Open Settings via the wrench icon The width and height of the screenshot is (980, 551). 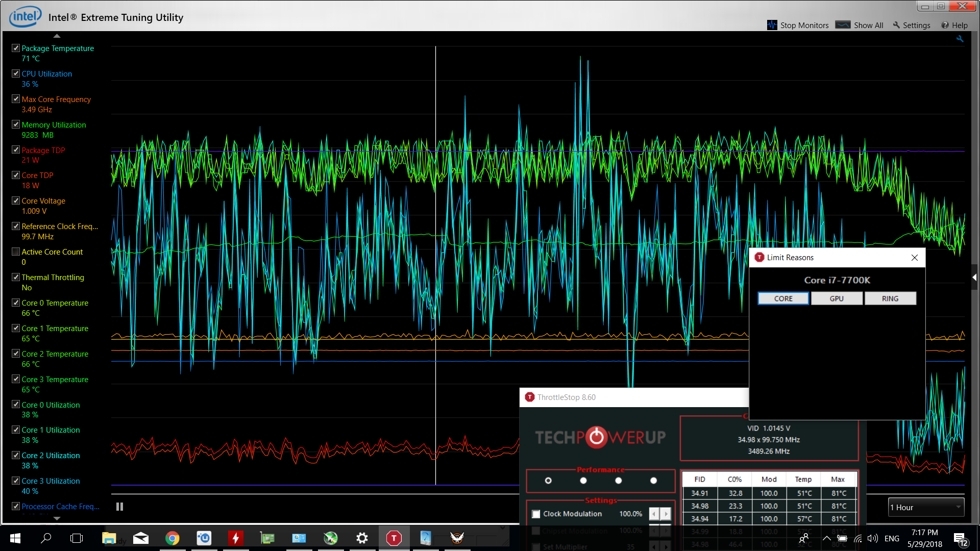coord(896,25)
